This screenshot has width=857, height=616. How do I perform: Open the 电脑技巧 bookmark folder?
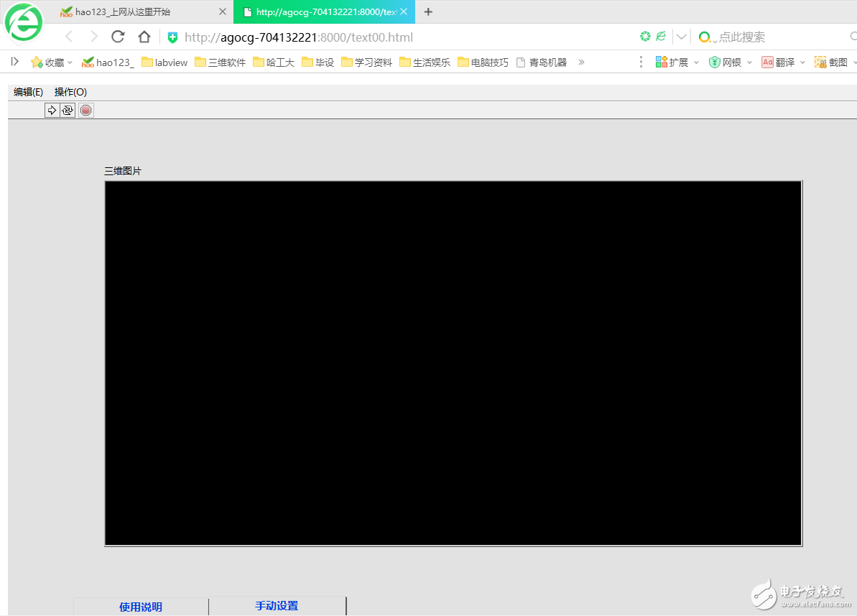click(483, 62)
